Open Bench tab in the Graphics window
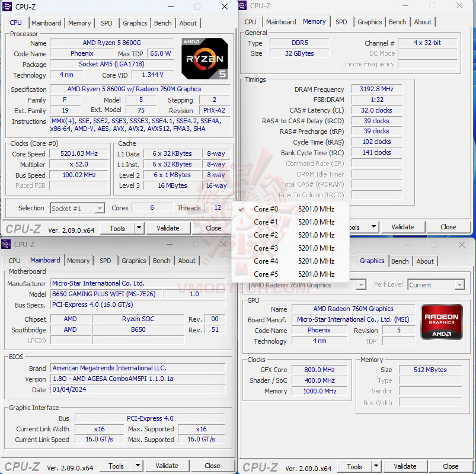Screen dimensions: 476x474 (400, 261)
